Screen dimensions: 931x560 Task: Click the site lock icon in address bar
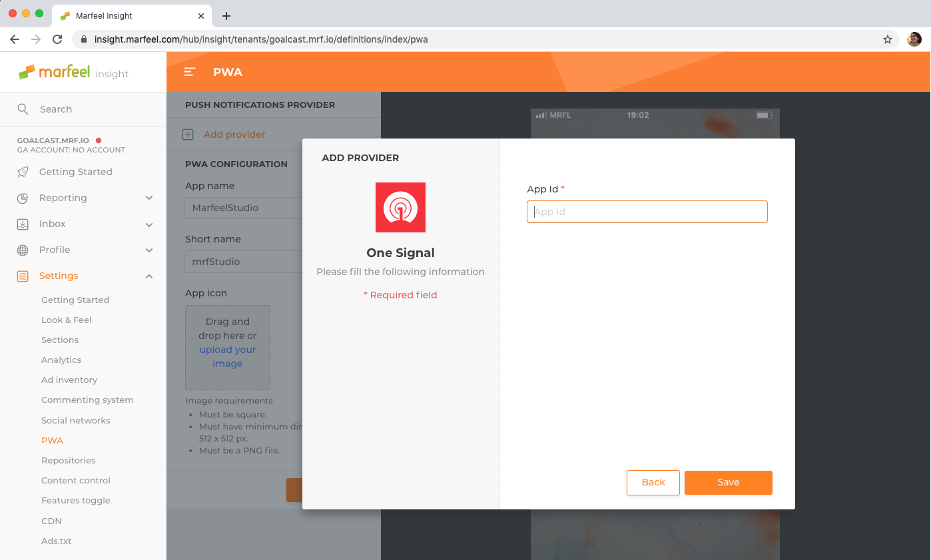click(84, 39)
